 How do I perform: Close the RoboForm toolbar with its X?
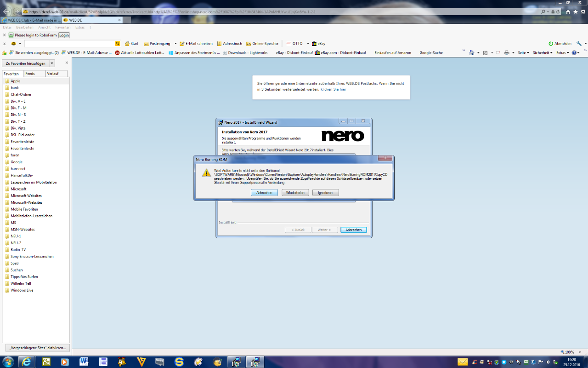click(5, 35)
